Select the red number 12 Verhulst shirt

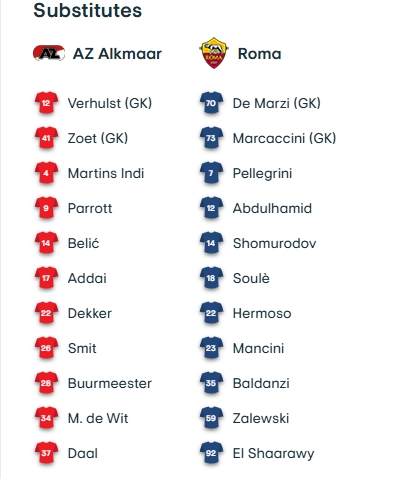pos(46,103)
